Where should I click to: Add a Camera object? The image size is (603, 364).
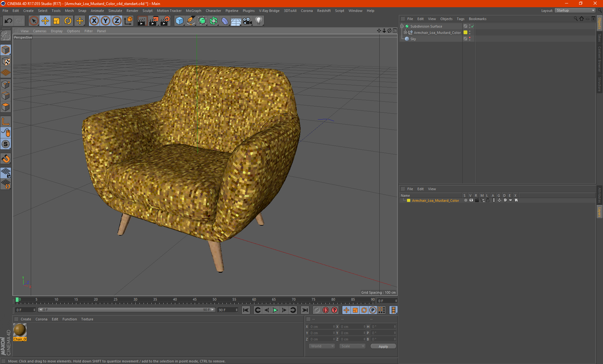point(247,21)
